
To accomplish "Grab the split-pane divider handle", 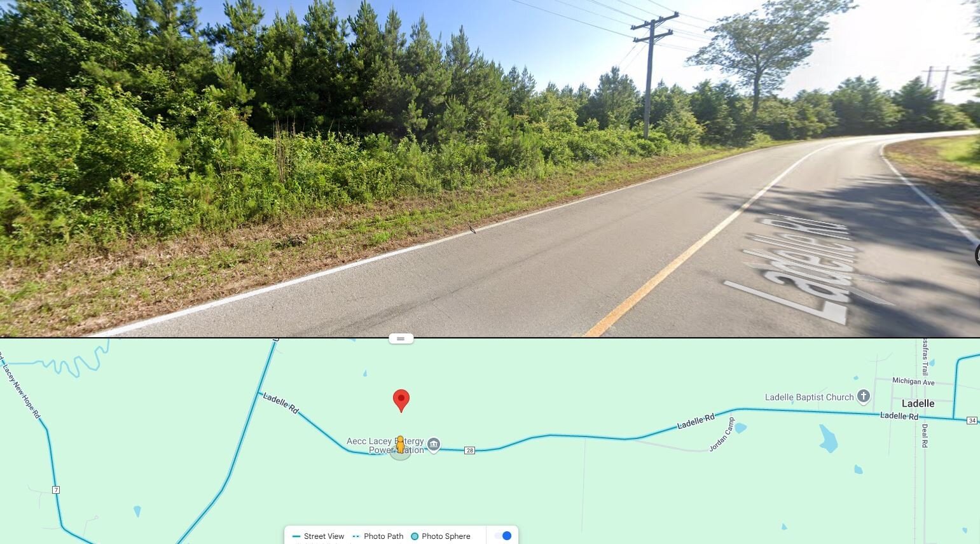I will [x=401, y=338].
